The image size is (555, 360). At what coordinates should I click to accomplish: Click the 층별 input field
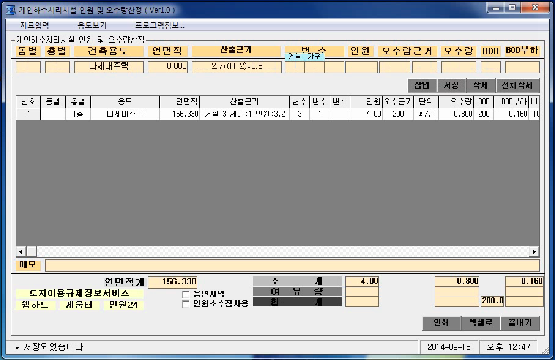pos(57,67)
